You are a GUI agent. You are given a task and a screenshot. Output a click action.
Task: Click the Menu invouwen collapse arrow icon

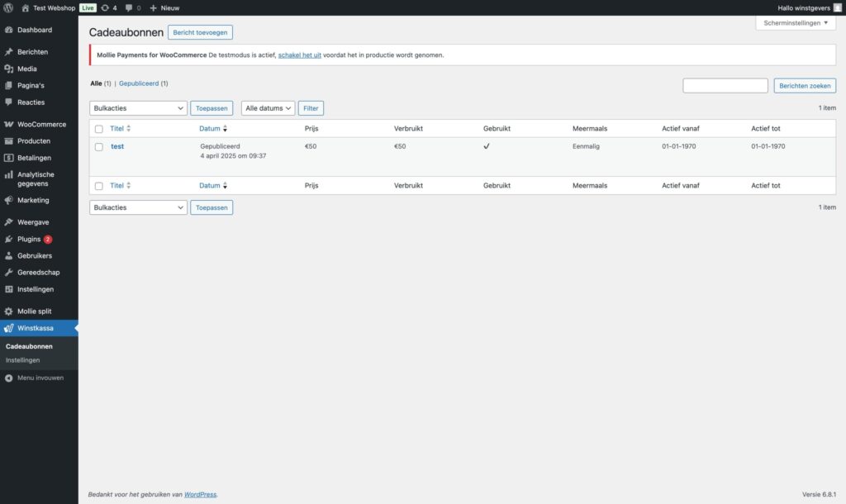tap(8, 378)
